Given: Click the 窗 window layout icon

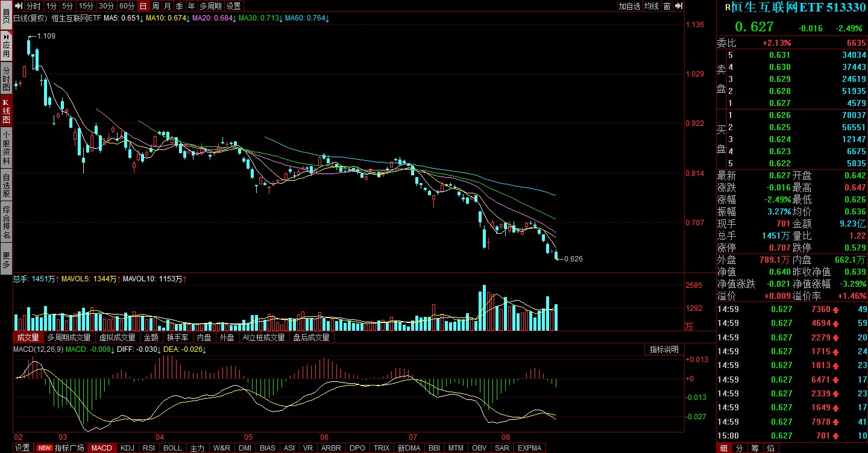Looking at the screenshot, I should click(667, 6).
